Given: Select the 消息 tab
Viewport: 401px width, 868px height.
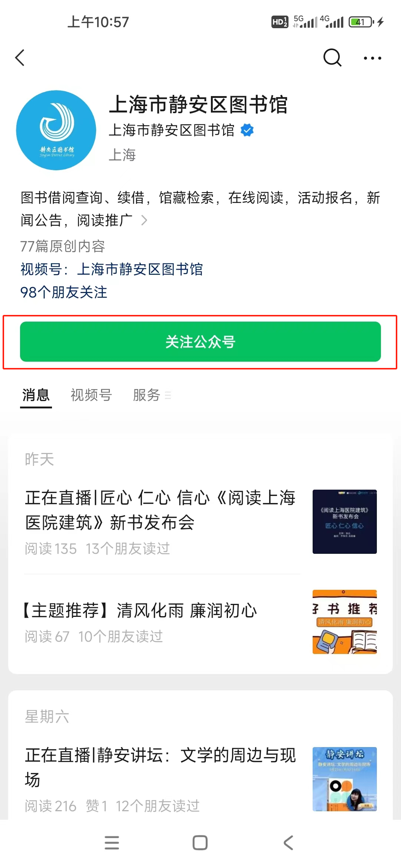Looking at the screenshot, I should (x=36, y=395).
